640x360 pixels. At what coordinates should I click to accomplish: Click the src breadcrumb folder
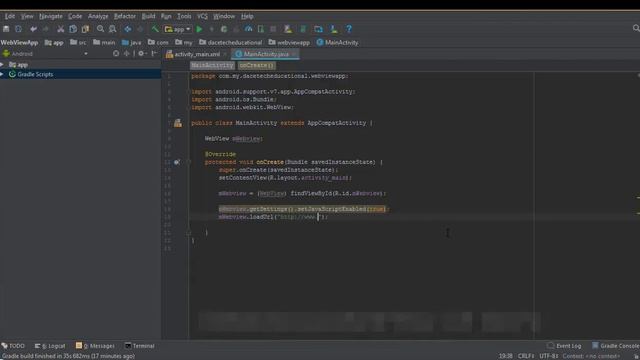click(x=78, y=42)
